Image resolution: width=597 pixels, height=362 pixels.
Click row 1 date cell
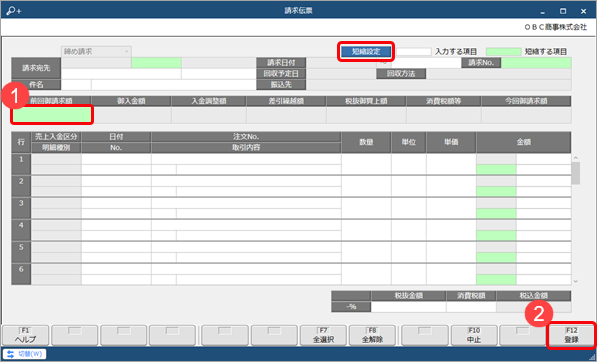tap(116, 159)
